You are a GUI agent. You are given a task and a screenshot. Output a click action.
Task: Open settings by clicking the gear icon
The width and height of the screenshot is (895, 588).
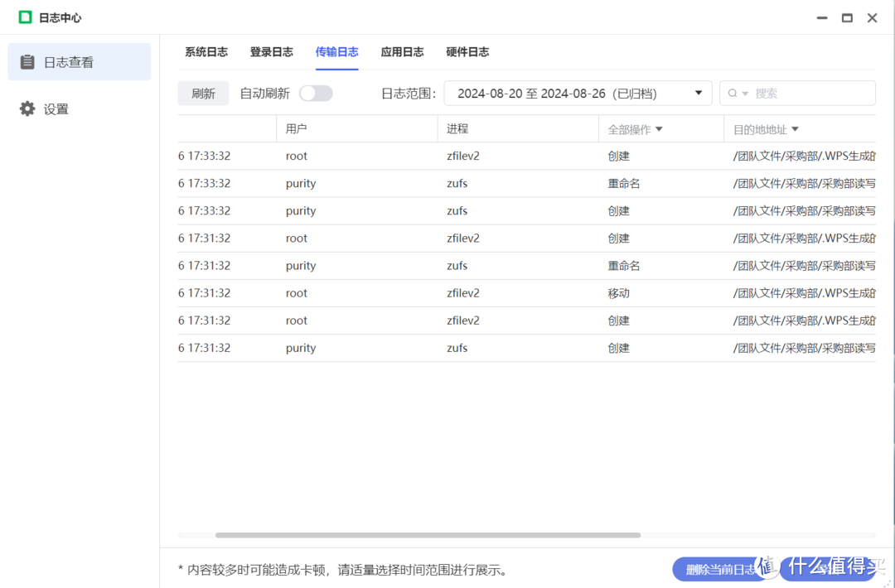[x=27, y=108]
